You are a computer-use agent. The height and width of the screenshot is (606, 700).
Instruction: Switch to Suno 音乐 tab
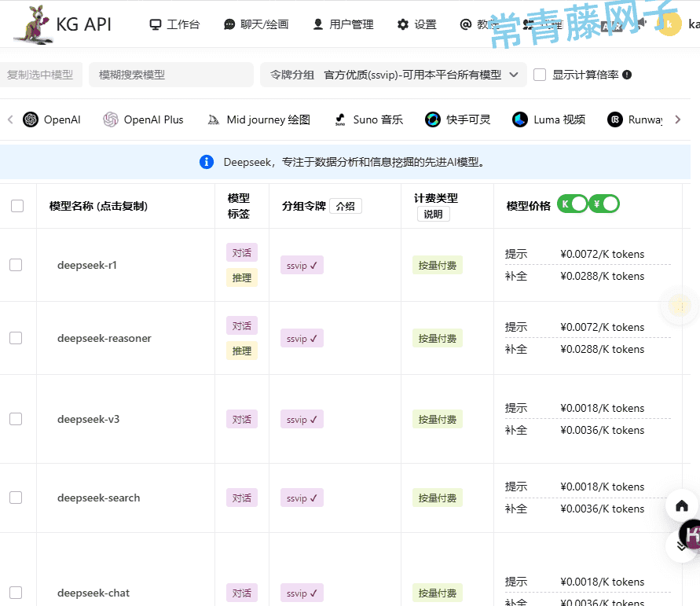click(x=368, y=119)
